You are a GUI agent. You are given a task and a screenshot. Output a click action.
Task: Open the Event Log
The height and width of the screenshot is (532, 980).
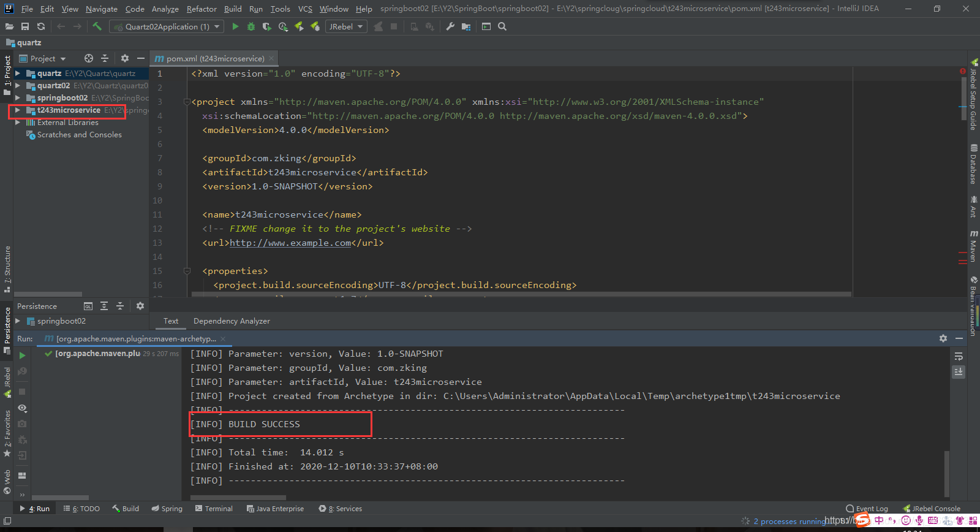[867, 509]
